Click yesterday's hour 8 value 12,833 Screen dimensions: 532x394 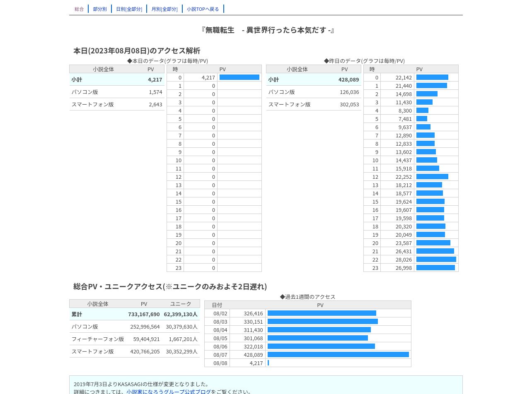404,144
